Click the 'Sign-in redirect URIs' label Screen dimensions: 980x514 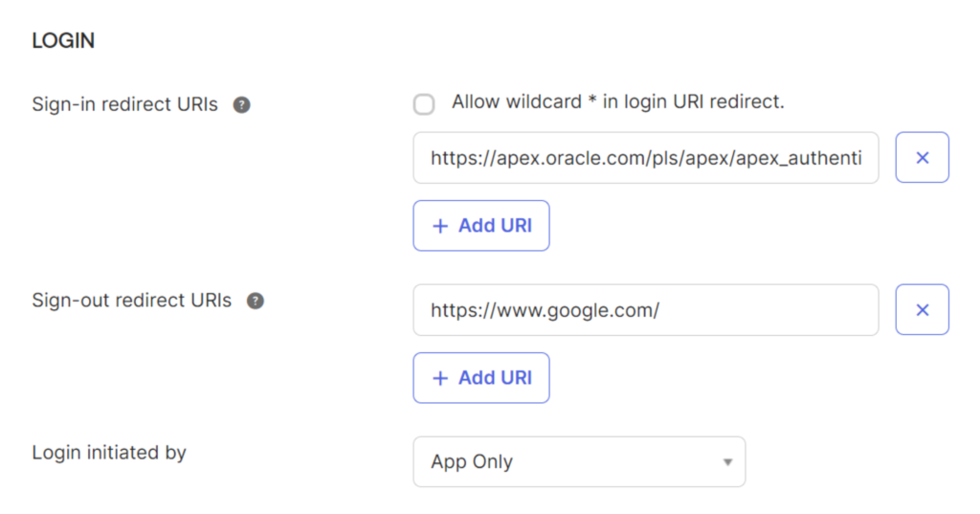[x=125, y=104]
